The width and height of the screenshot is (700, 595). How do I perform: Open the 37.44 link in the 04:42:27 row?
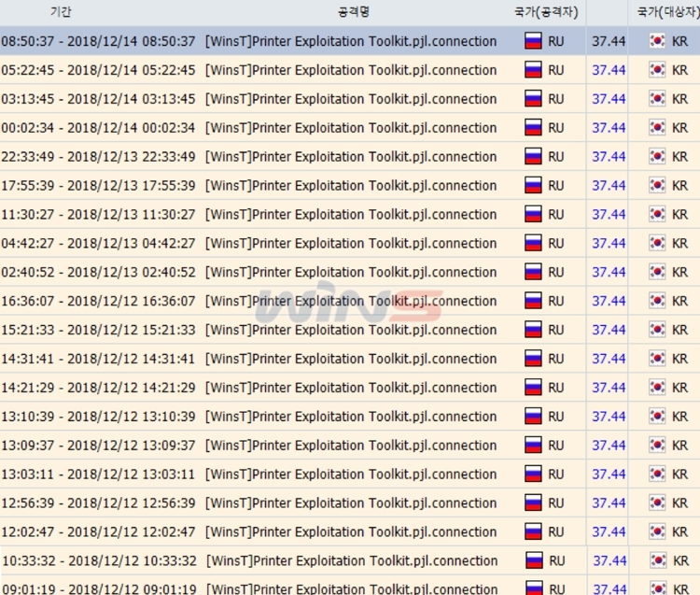pyautogui.click(x=609, y=244)
